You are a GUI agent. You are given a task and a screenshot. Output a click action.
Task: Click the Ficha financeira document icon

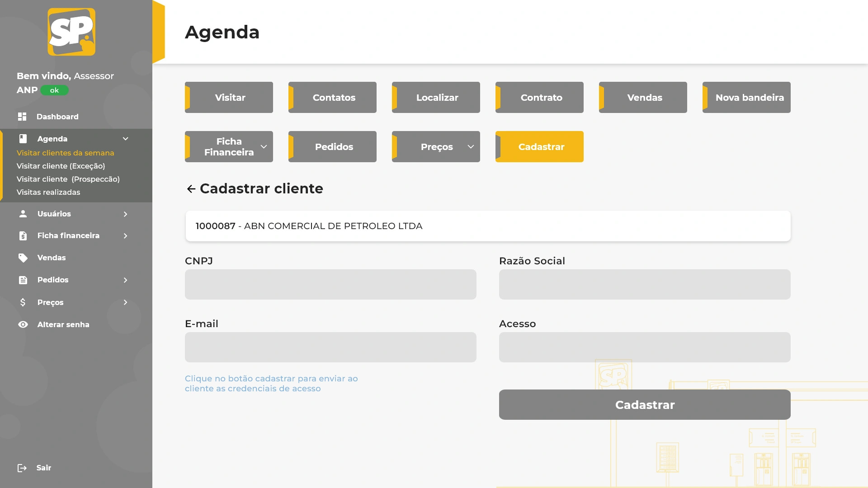click(23, 236)
